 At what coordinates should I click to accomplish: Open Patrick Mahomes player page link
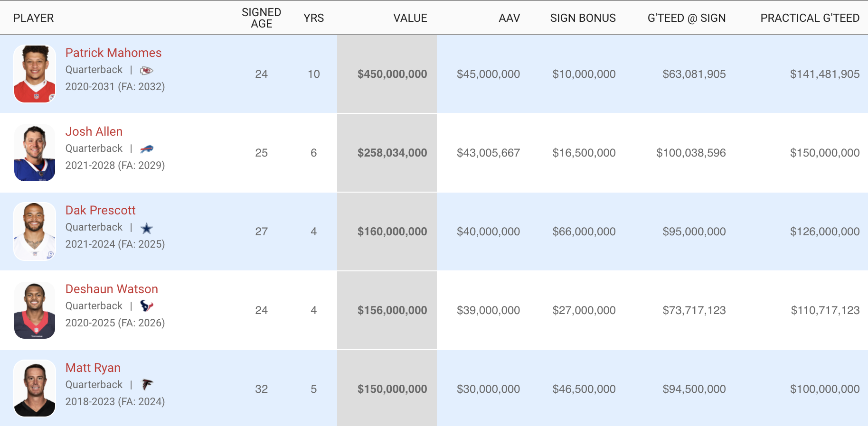(113, 53)
